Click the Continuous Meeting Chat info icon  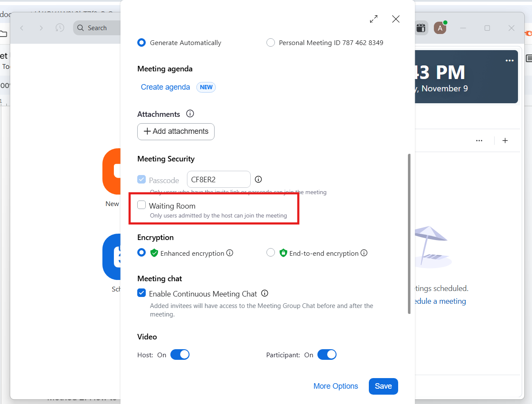(265, 293)
